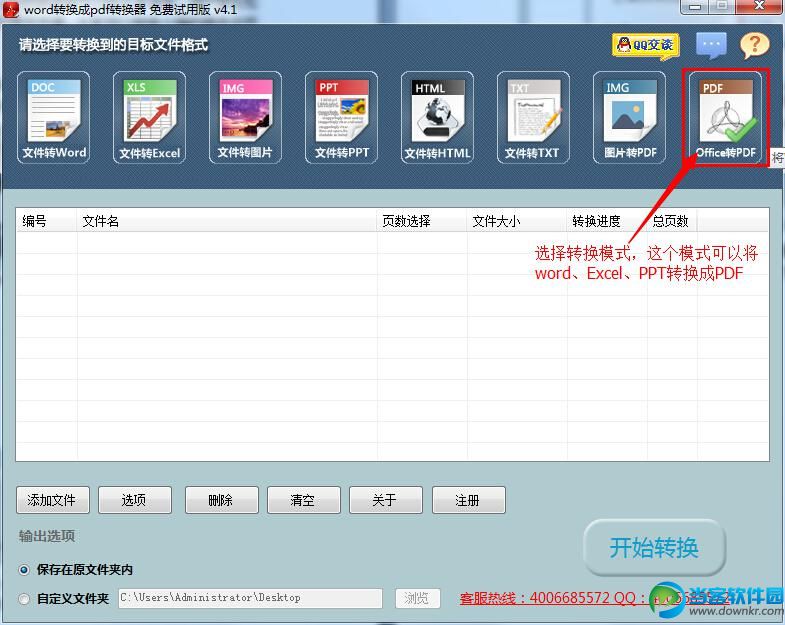Click the 页数选择 column header

coord(422,221)
